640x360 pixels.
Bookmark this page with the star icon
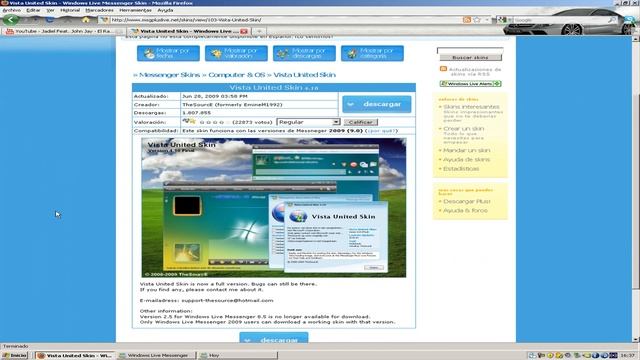477,20
